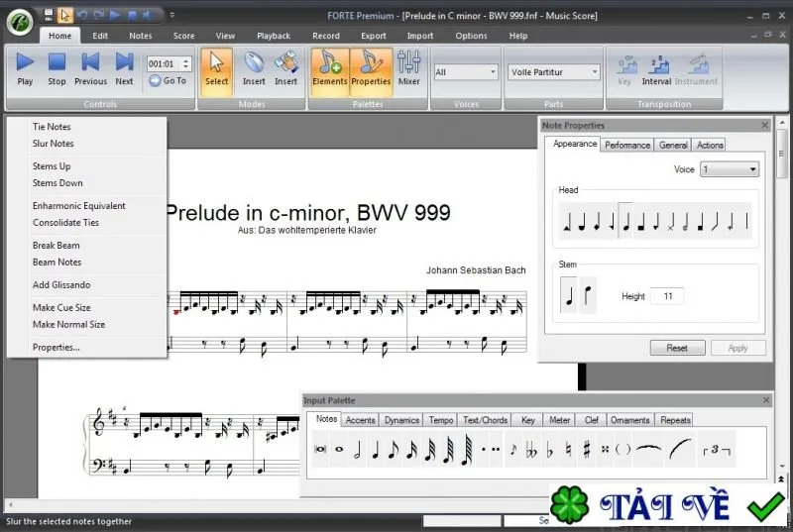Open the Ornaments tab in Input Palette
The image size is (793, 532).
629,420
